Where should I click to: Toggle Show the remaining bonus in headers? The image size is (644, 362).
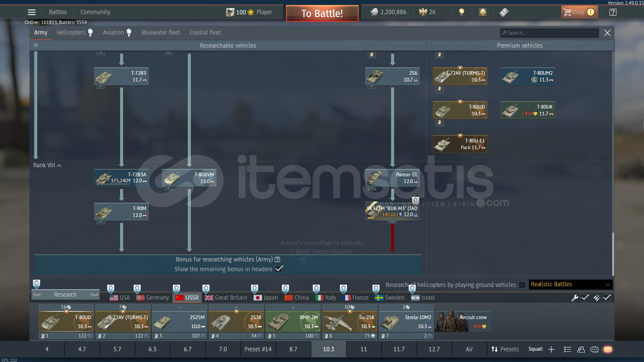coord(279,269)
